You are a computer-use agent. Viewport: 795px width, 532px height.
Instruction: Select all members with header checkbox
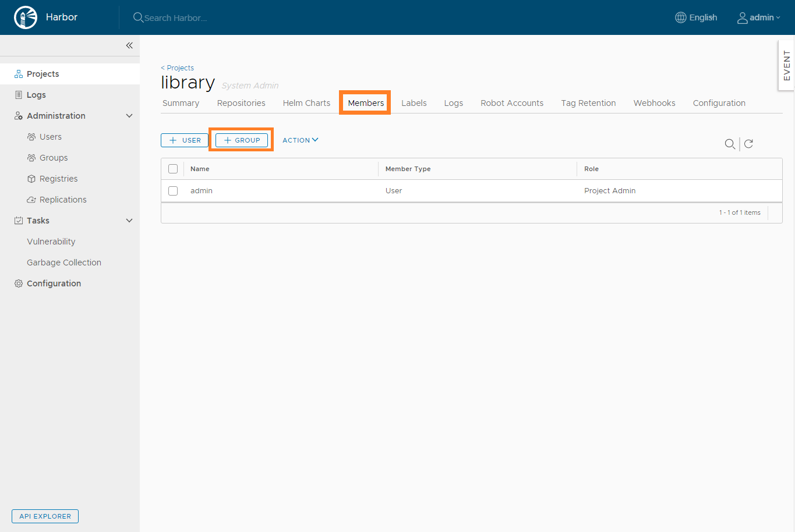pyautogui.click(x=173, y=169)
